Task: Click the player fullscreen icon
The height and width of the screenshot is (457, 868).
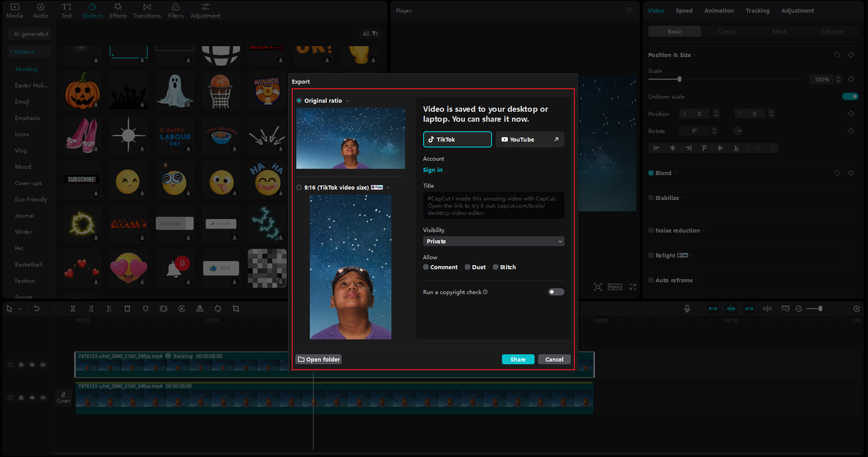Action: coord(633,287)
